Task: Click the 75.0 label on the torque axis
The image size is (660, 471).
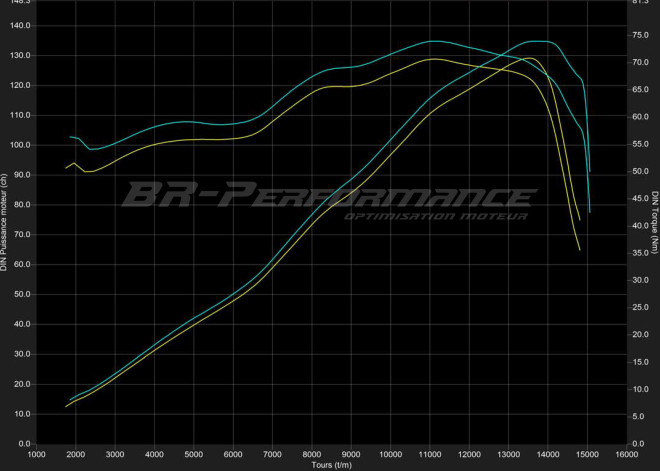Action: pos(640,34)
